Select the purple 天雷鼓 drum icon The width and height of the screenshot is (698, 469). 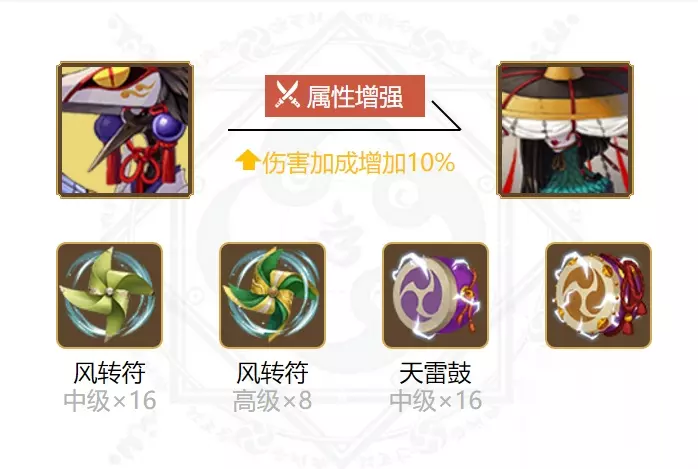tap(435, 295)
